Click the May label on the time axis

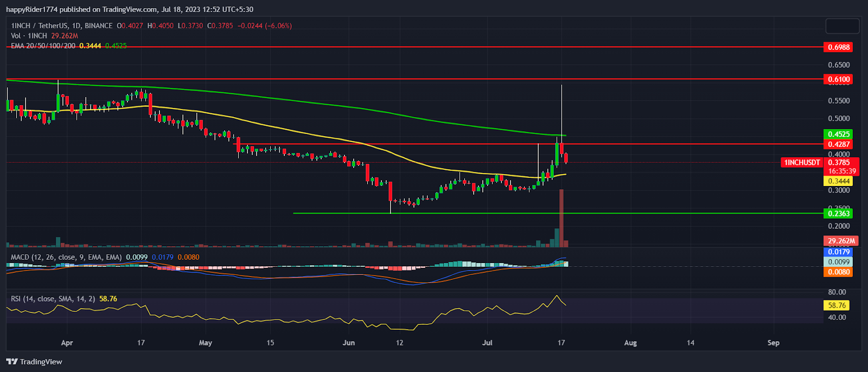click(x=206, y=343)
